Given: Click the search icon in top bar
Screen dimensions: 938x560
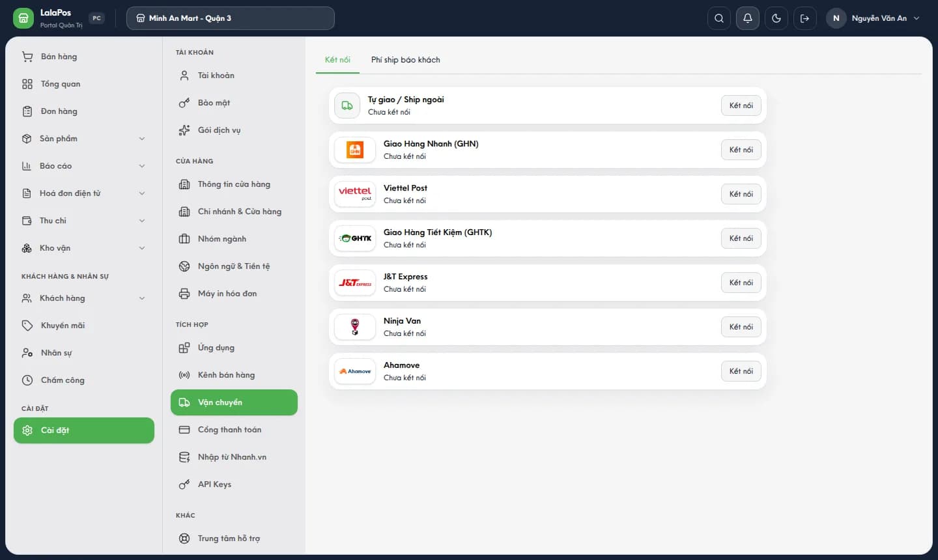Looking at the screenshot, I should pos(719,18).
